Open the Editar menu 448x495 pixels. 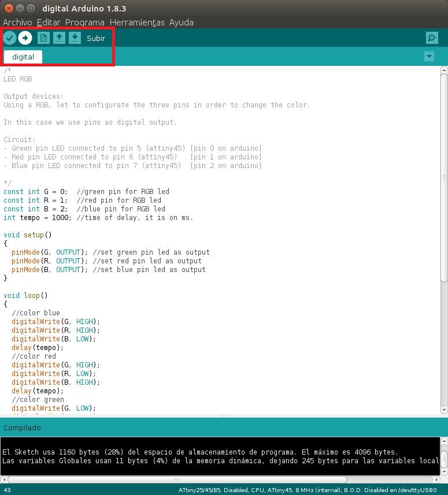click(49, 23)
